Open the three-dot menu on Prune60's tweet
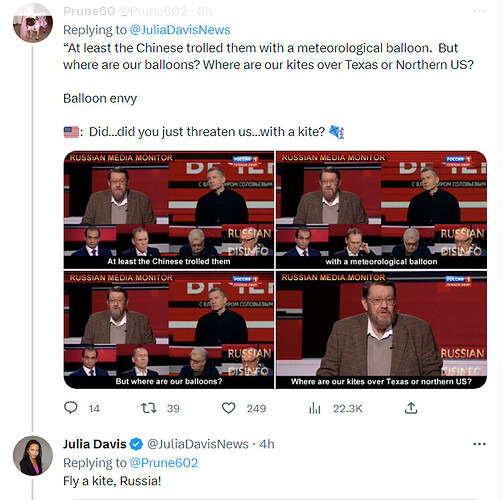The width and height of the screenshot is (502, 500). click(x=479, y=11)
